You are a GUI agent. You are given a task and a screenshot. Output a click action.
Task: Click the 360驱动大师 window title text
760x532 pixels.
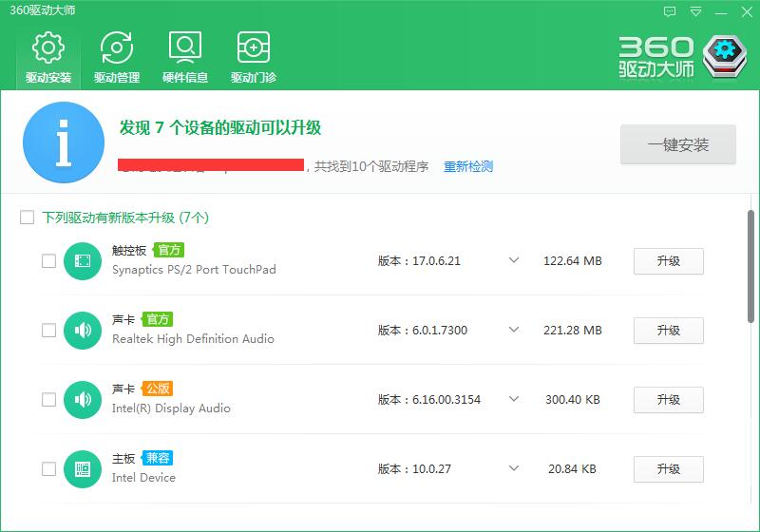tap(43, 10)
